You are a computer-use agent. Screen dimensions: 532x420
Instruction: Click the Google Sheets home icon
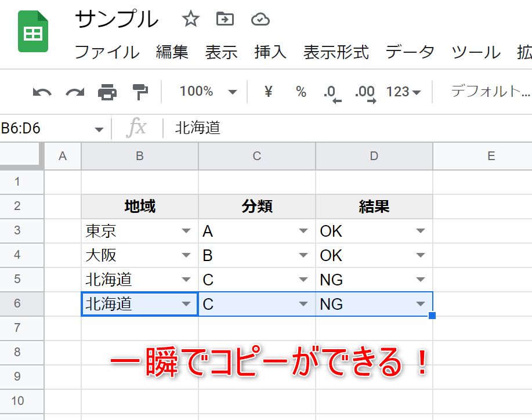[x=33, y=32]
